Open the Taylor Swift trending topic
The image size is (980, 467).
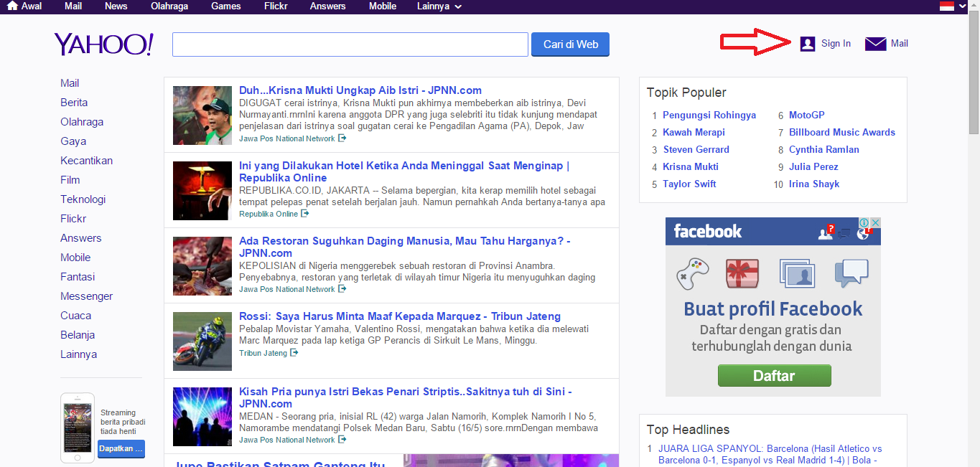[x=689, y=184]
